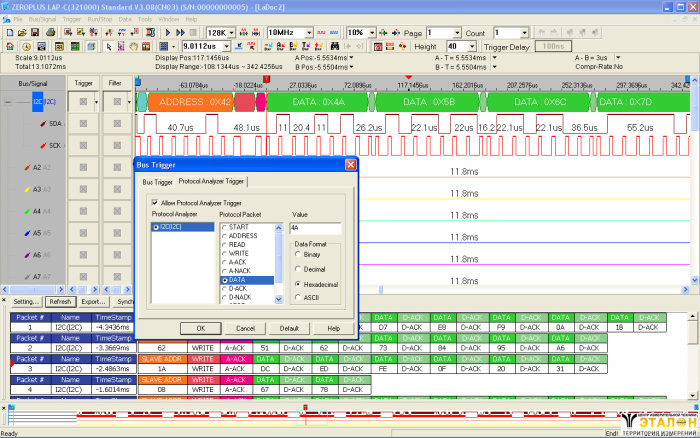This screenshot has width=700, height=438.
Task: Click the Print icon in toolbar
Action: tap(48, 33)
